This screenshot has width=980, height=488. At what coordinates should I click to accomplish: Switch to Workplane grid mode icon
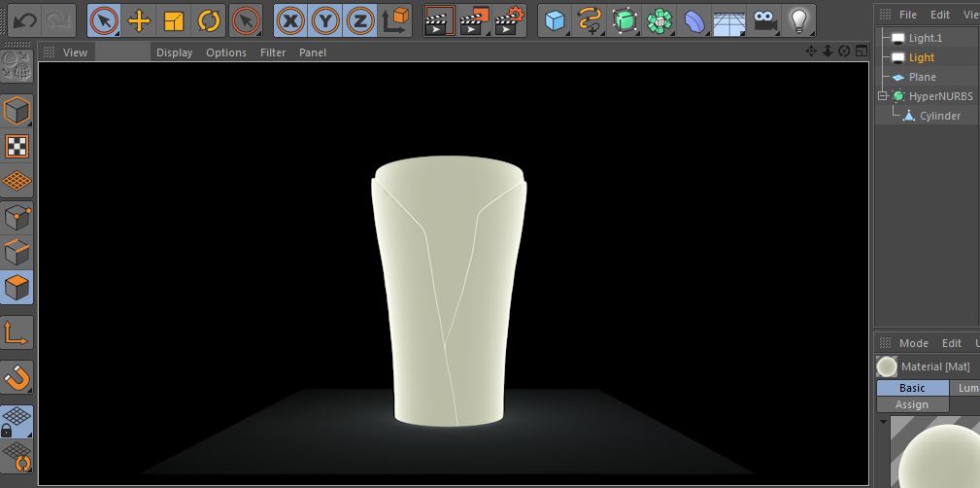(x=17, y=182)
